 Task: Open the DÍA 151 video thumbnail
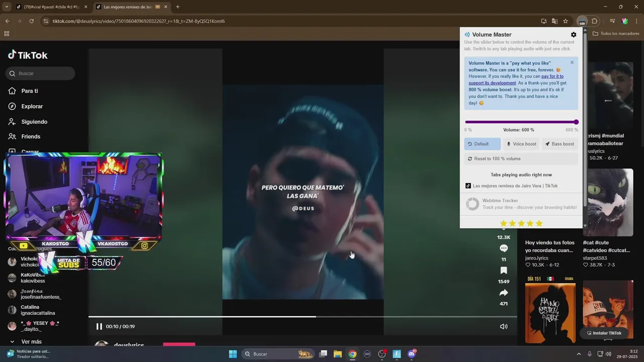[x=550, y=309]
